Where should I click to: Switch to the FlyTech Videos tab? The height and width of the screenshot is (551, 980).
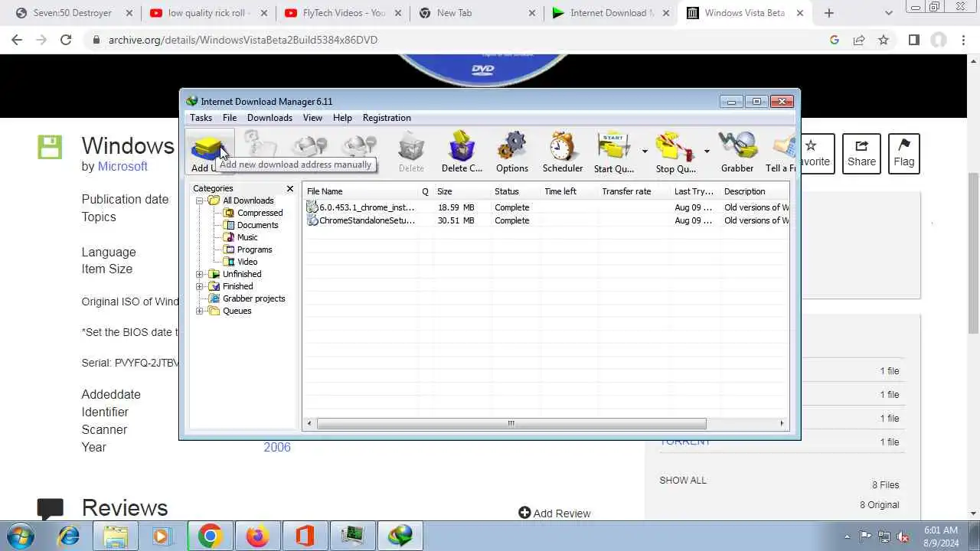(x=341, y=13)
